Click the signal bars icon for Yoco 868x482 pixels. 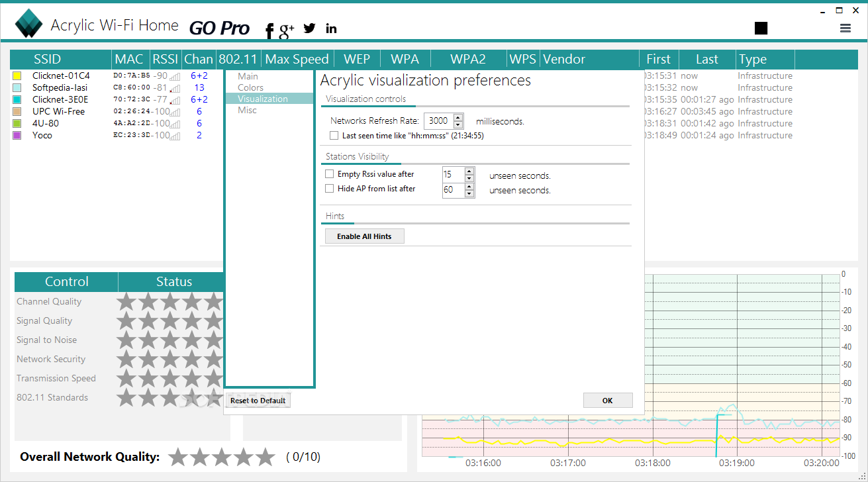(175, 136)
